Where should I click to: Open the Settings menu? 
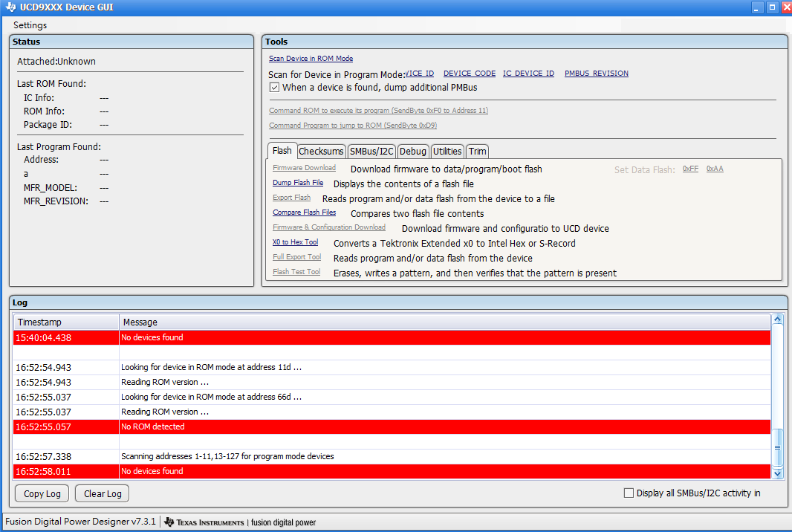[x=30, y=25]
